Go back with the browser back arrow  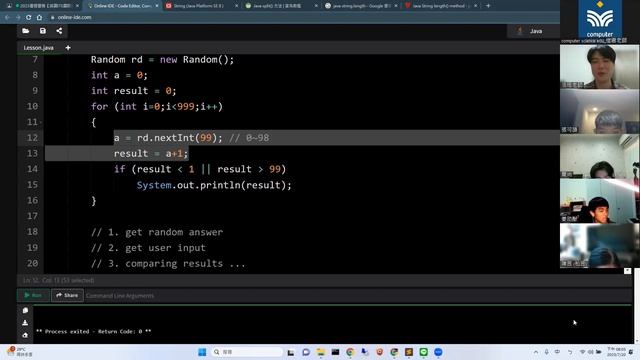[7, 18]
